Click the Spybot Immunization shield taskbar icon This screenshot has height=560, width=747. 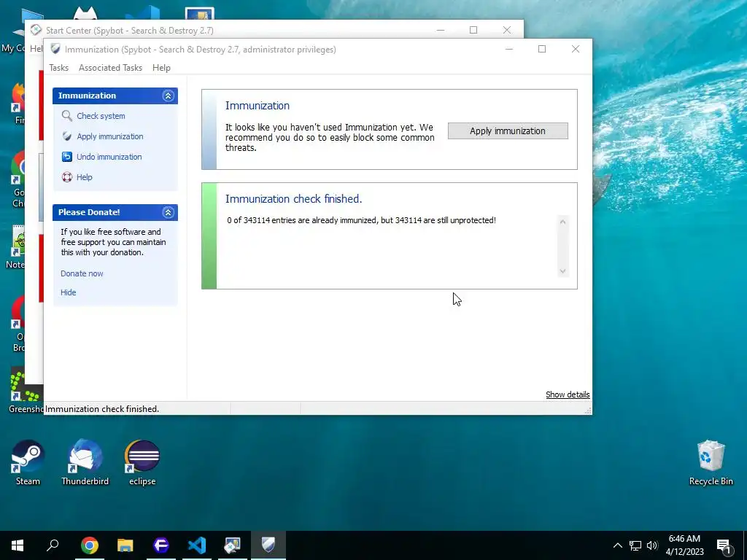tap(268, 545)
